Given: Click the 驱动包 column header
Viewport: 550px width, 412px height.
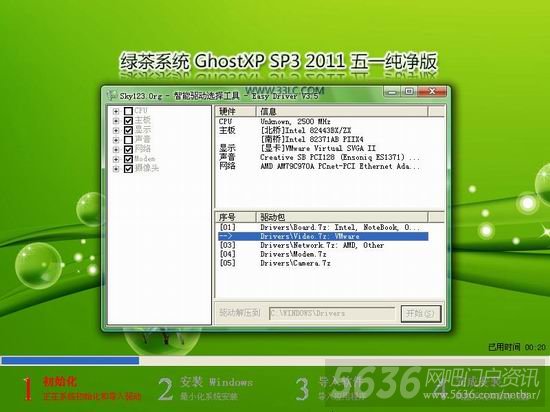Looking at the screenshot, I should coord(342,217).
